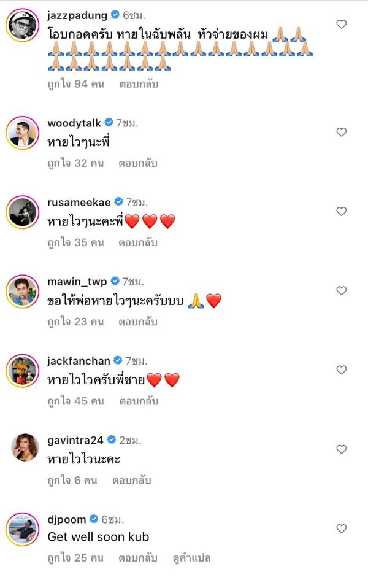The image size is (368, 588).
Task: Tap the heart beside gavintra24's comment
Action: pos(342,449)
